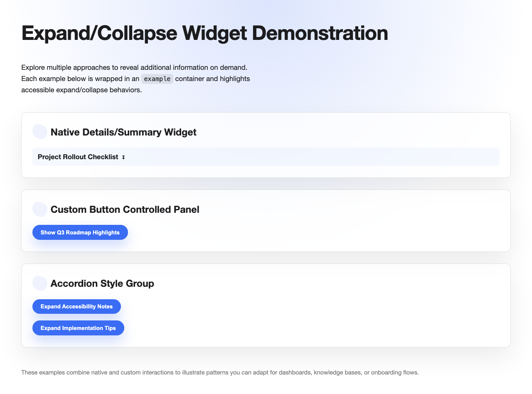The width and height of the screenshot is (532, 394).
Task: Click the Expand Implementation Tips button label
Action: (78, 328)
